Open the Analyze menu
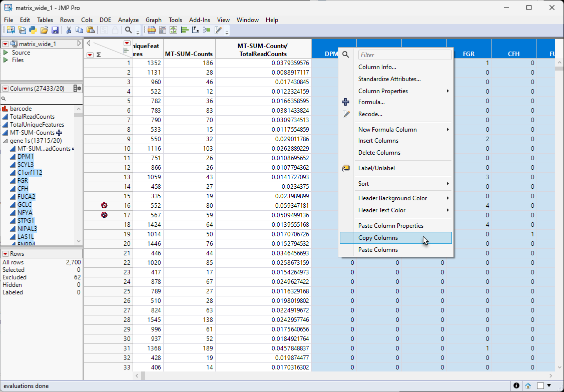Screen dimensions: 564x392 pyautogui.click(x=128, y=20)
